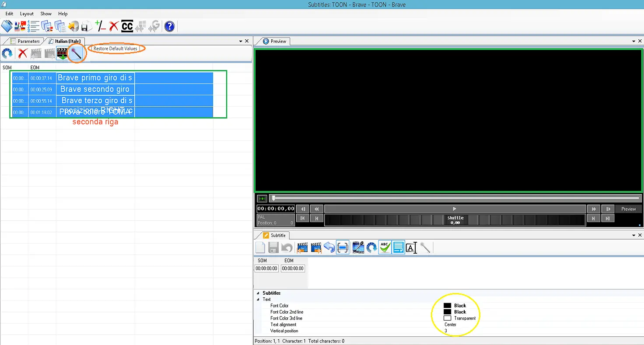Click the magic wand Restore Default Values icon
Viewport: 644px width, 345px height.
tap(77, 54)
